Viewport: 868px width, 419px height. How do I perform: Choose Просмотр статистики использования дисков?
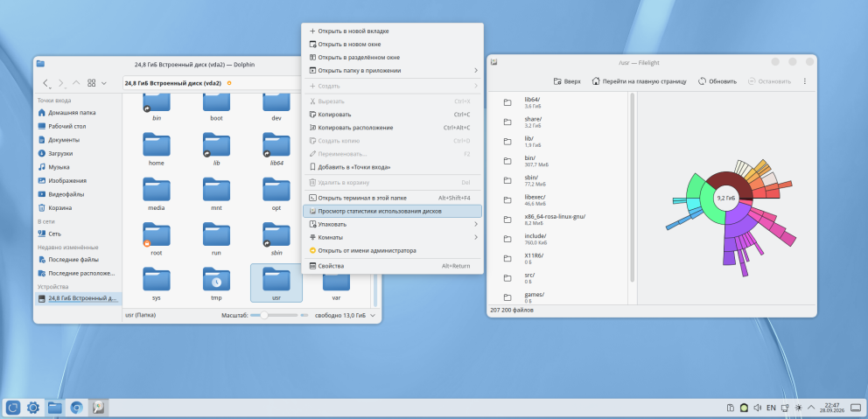coord(393,211)
